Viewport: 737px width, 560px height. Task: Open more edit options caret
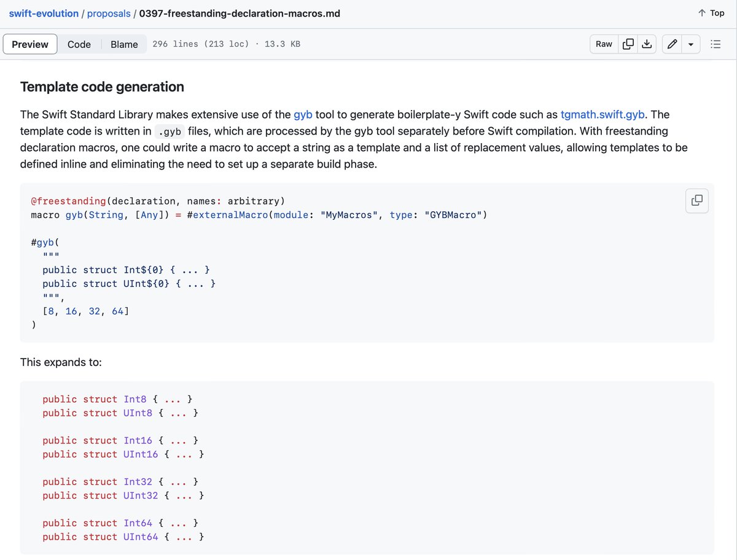[x=691, y=44]
